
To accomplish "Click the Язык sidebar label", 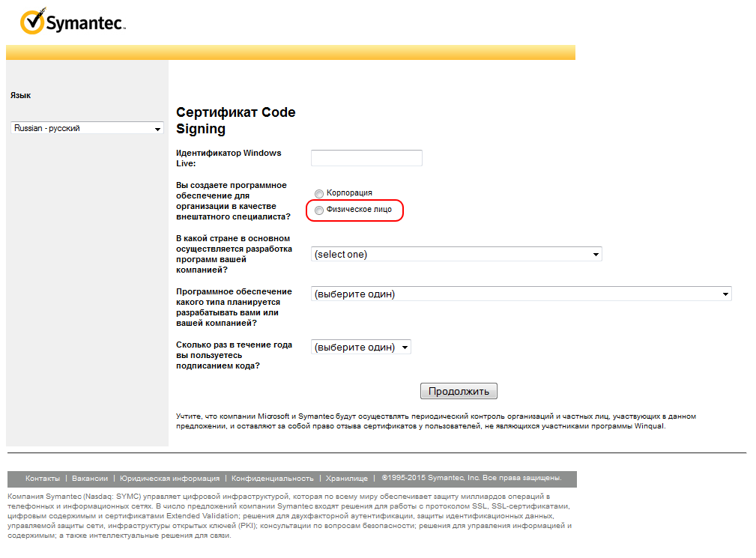I will [21, 96].
